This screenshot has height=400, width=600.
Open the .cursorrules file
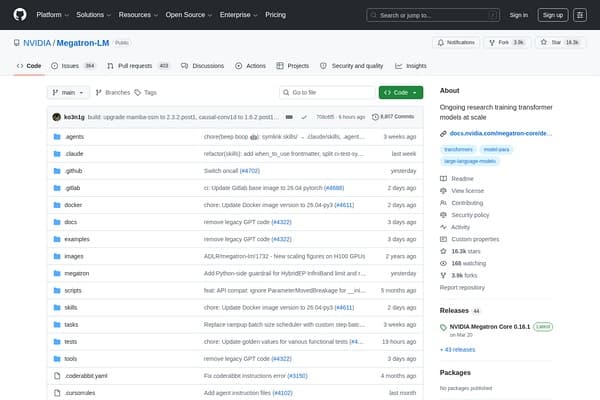tap(80, 393)
